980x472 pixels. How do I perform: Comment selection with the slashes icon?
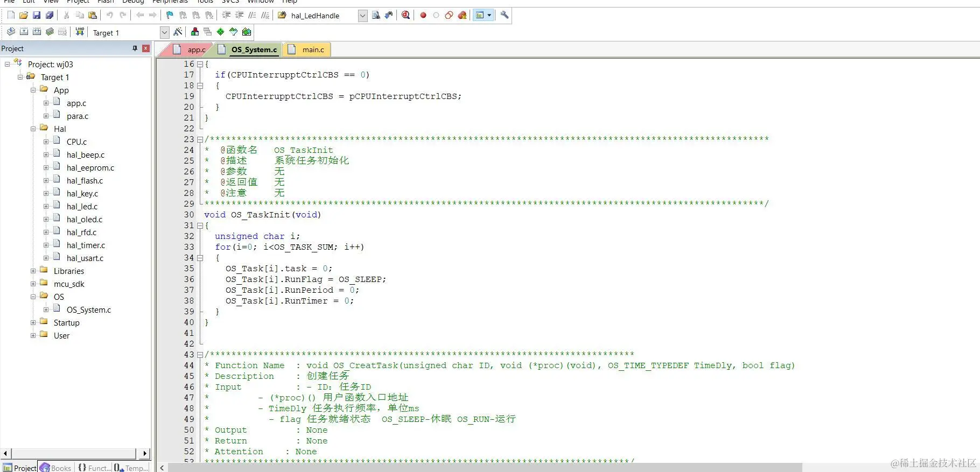(x=252, y=15)
